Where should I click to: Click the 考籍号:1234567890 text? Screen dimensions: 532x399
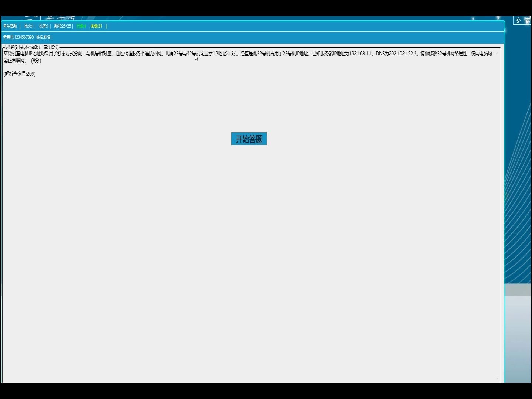pos(18,37)
